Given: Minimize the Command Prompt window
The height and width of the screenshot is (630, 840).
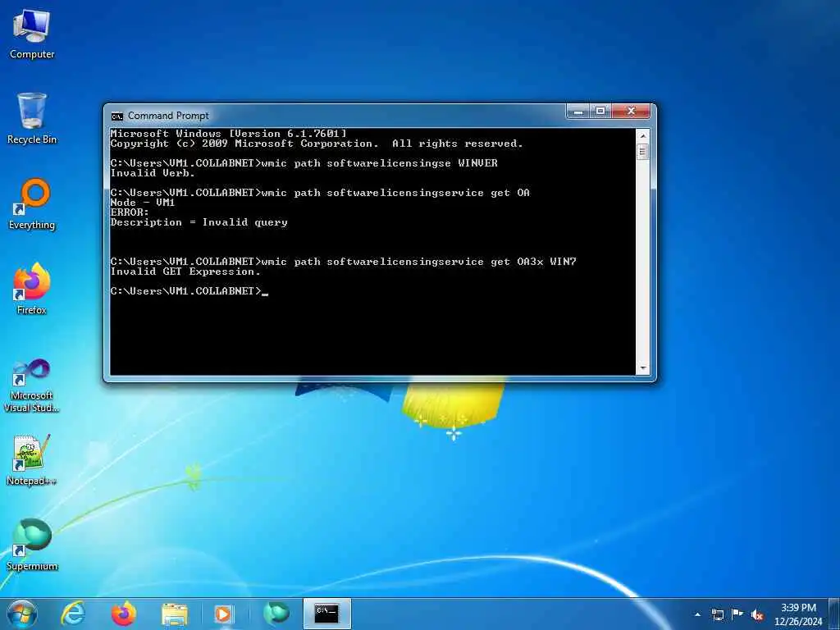Looking at the screenshot, I should 578,112.
